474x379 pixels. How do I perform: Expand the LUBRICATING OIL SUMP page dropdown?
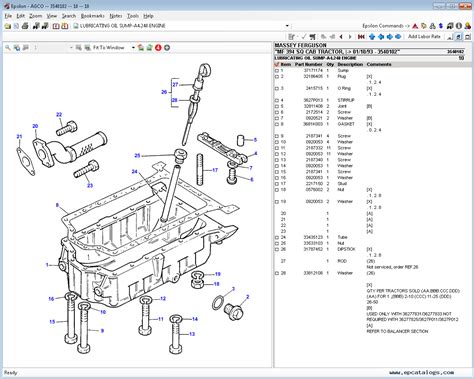[287, 26]
